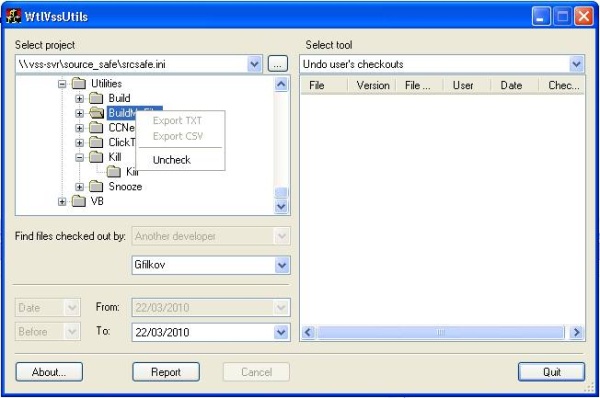Close the WtlVssUtils window

584,16
